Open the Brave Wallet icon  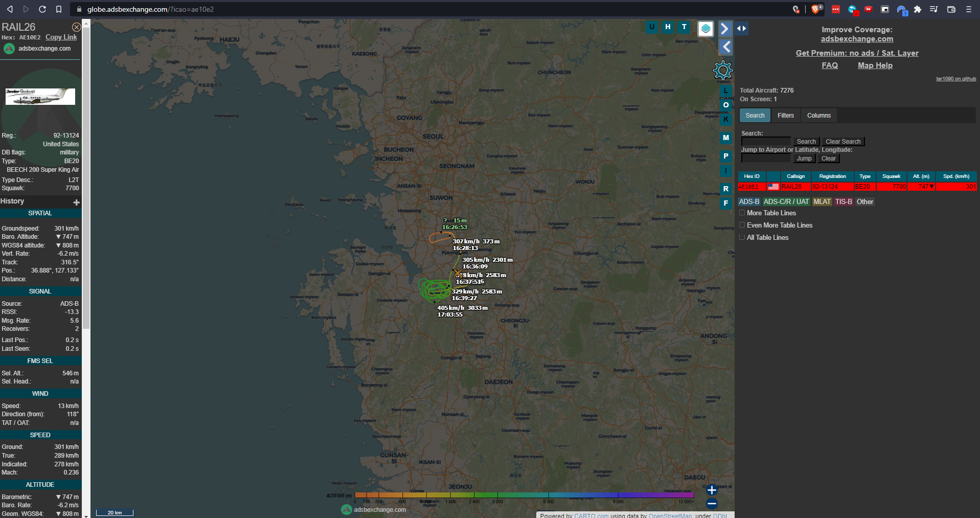click(x=951, y=9)
